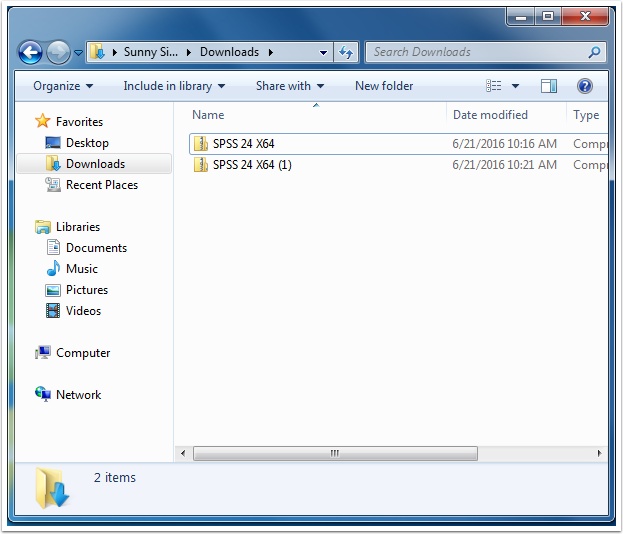Viewport: 623px width, 534px height.
Task: Click the Recent Places icon
Action: point(53,184)
